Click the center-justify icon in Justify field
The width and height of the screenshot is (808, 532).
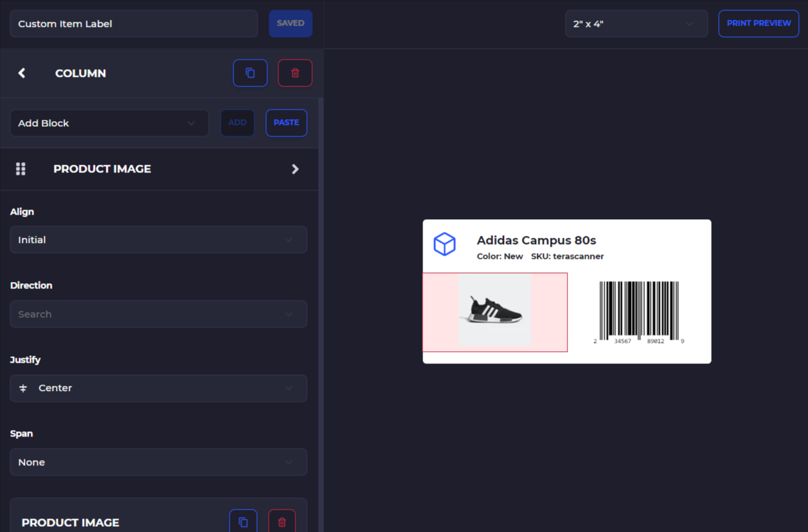click(23, 388)
